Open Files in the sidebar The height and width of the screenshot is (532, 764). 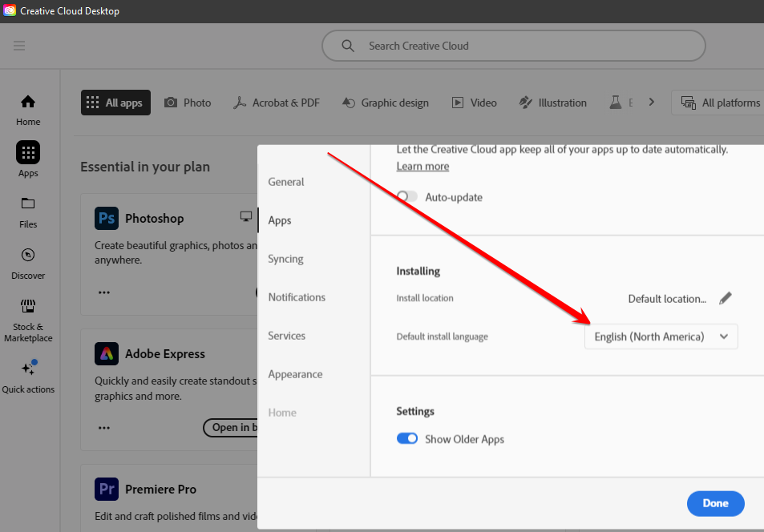[28, 213]
